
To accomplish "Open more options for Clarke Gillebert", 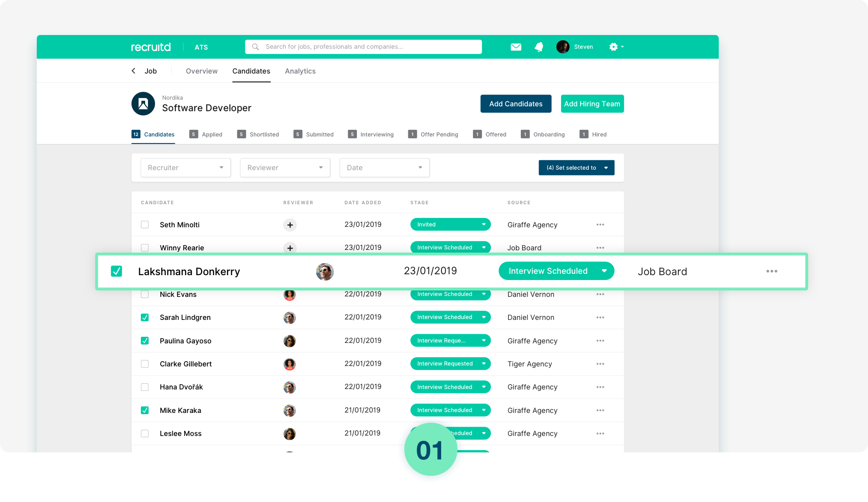I will [600, 364].
